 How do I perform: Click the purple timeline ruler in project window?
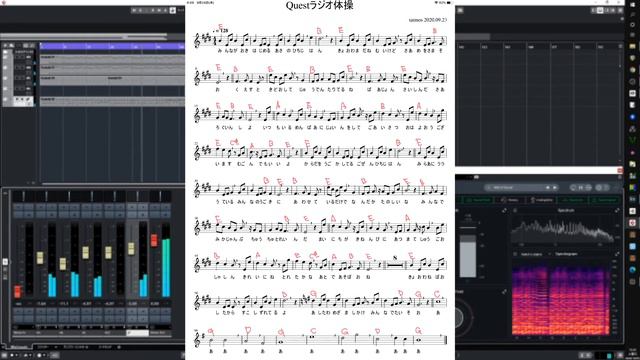pos(112,47)
